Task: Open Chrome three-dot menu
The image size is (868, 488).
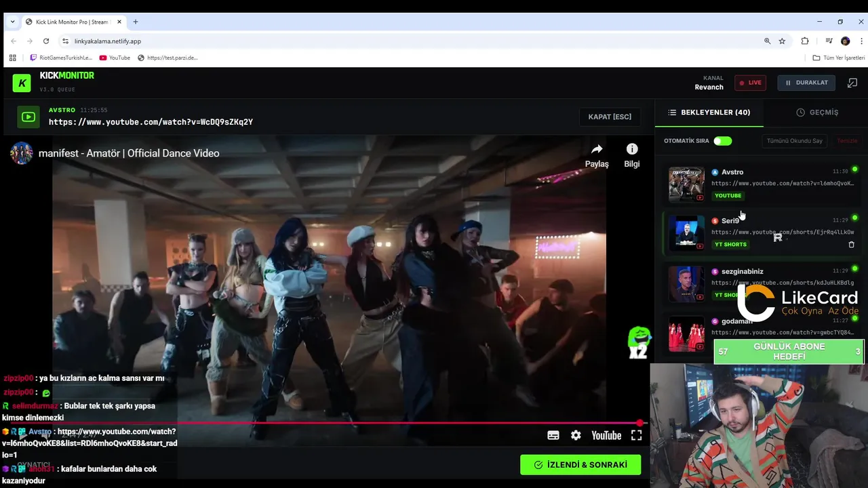Action: pyautogui.click(x=861, y=41)
